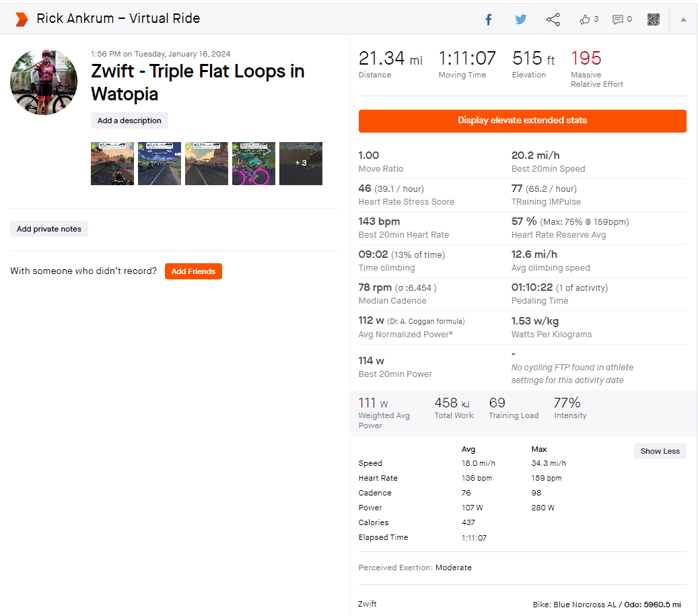Image resolution: width=698 pixels, height=616 pixels.
Task: Click the orange Add Friends button
Action: pyautogui.click(x=193, y=271)
